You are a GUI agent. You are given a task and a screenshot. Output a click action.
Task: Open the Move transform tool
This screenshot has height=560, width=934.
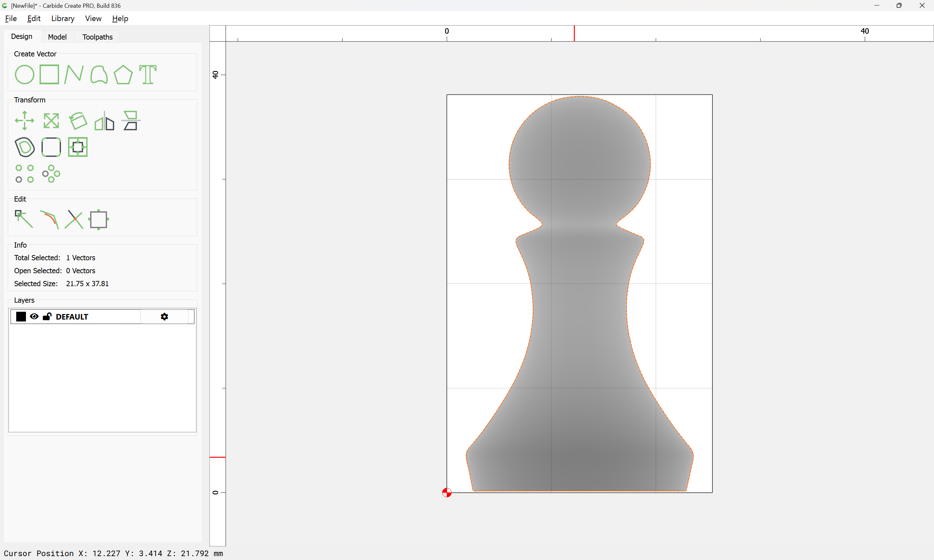(25, 121)
